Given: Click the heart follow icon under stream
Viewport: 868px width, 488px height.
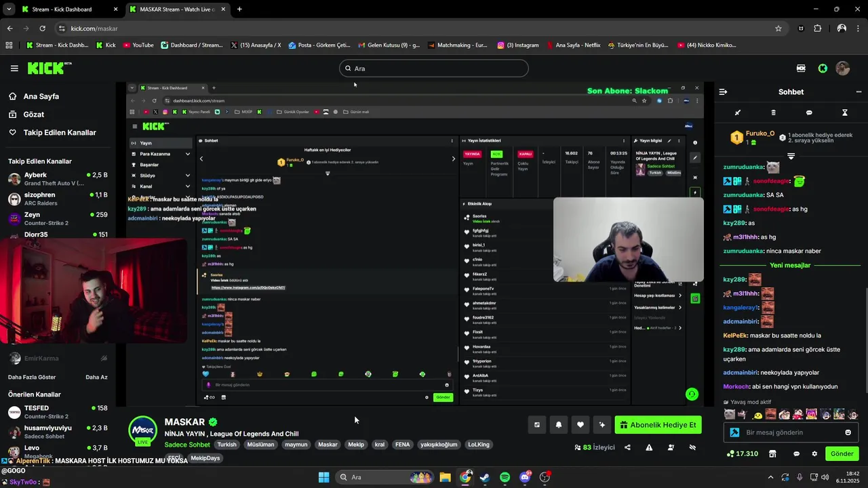Looking at the screenshot, I should coord(580,425).
